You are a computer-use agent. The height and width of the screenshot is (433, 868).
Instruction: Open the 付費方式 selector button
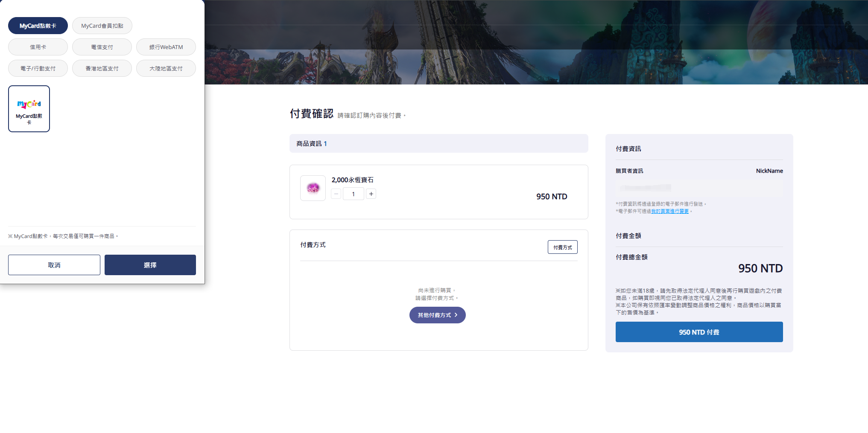click(562, 247)
